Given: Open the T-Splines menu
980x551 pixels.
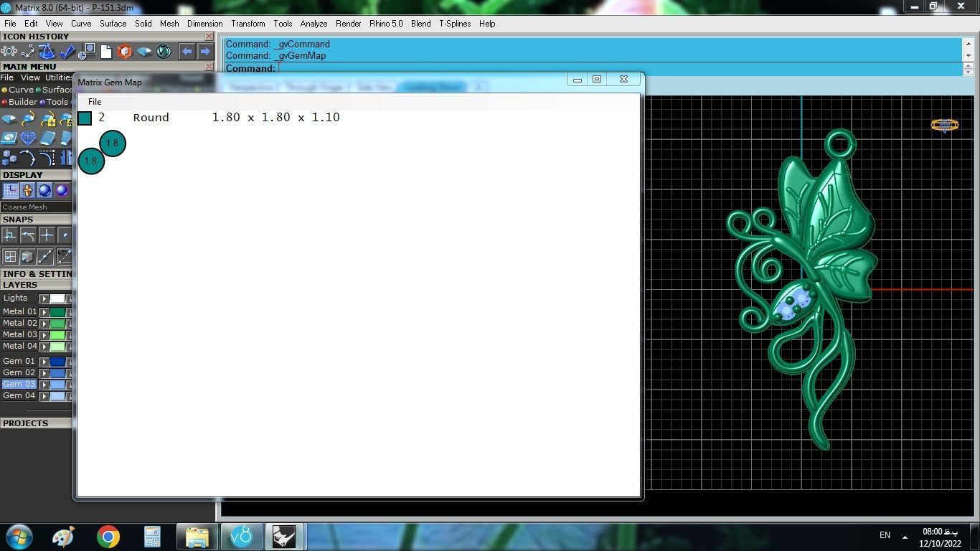Looking at the screenshot, I should pos(455,24).
